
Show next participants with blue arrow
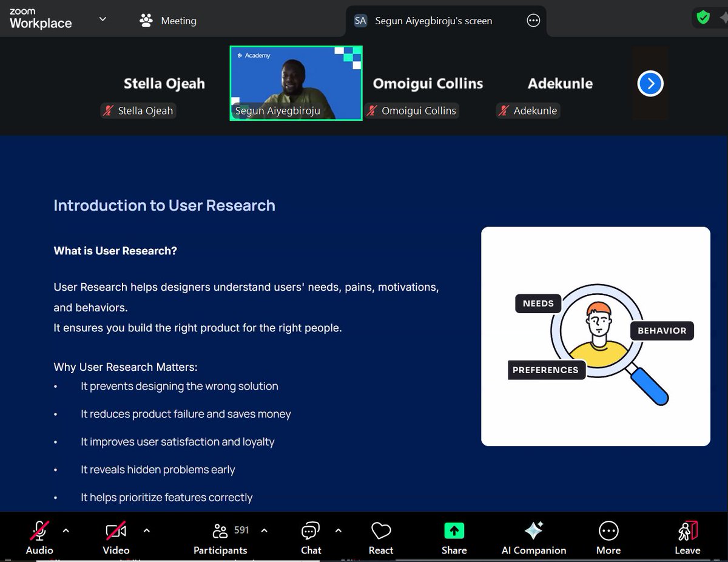pos(650,83)
